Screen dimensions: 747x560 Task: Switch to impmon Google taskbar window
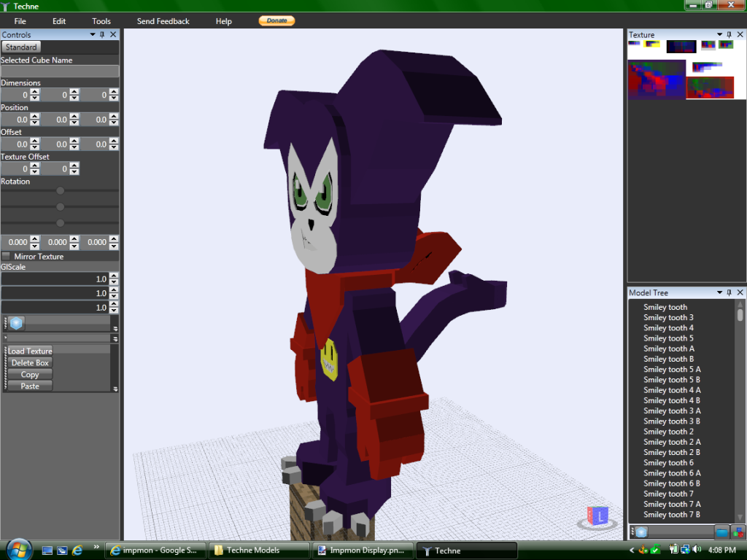(x=155, y=551)
